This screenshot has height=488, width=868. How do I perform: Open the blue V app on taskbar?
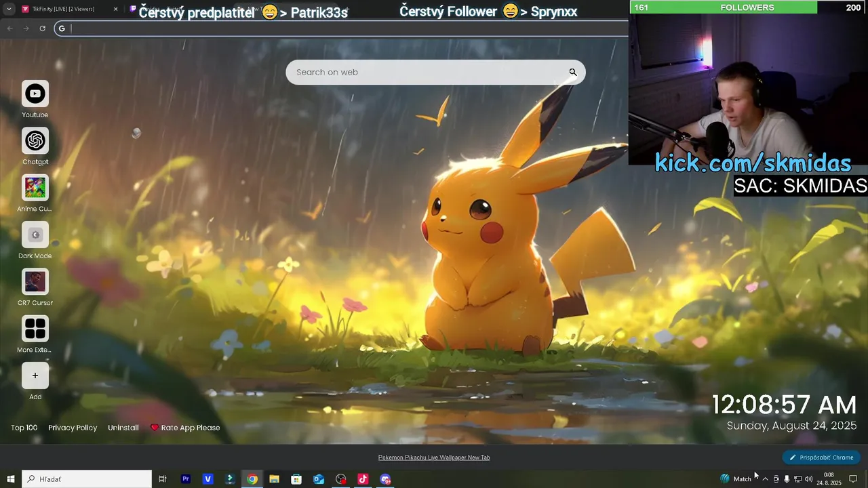pos(208,479)
